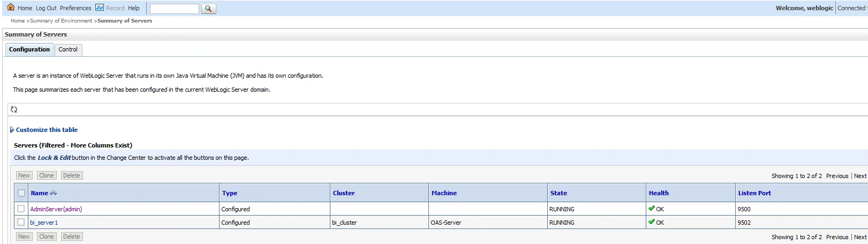The width and height of the screenshot is (868, 244).
Task: Select the Configuration tab
Action: click(x=29, y=49)
